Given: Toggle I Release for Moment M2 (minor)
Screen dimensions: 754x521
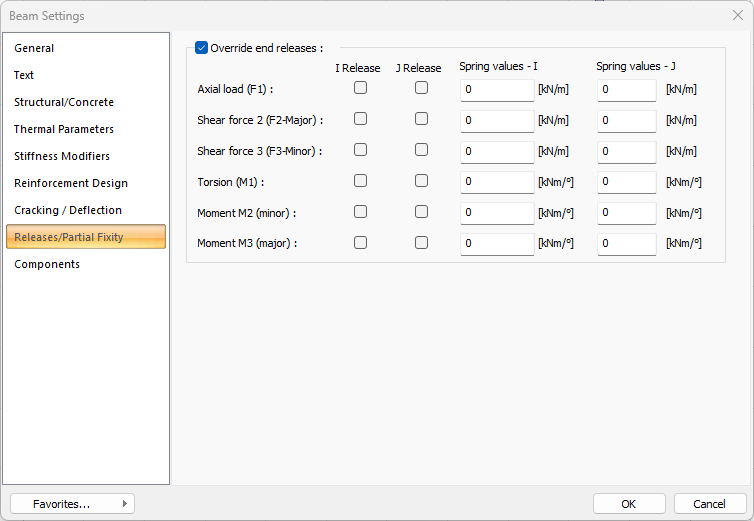Looking at the screenshot, I should click(360, 212).
